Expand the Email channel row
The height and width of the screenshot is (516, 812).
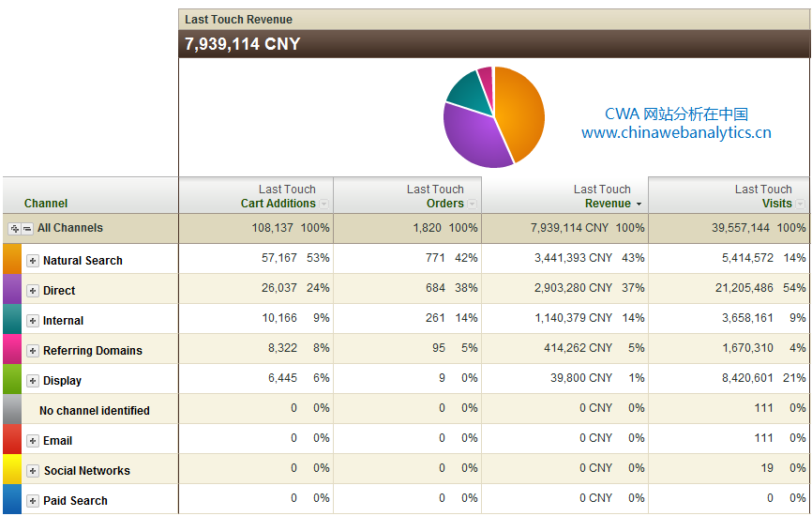(33, 441)
